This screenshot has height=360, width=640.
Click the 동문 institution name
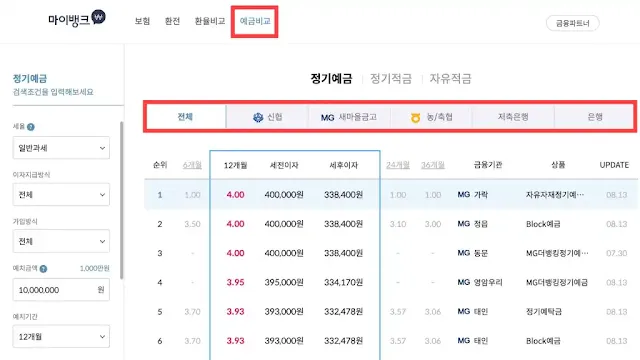(x=481, y=253)
